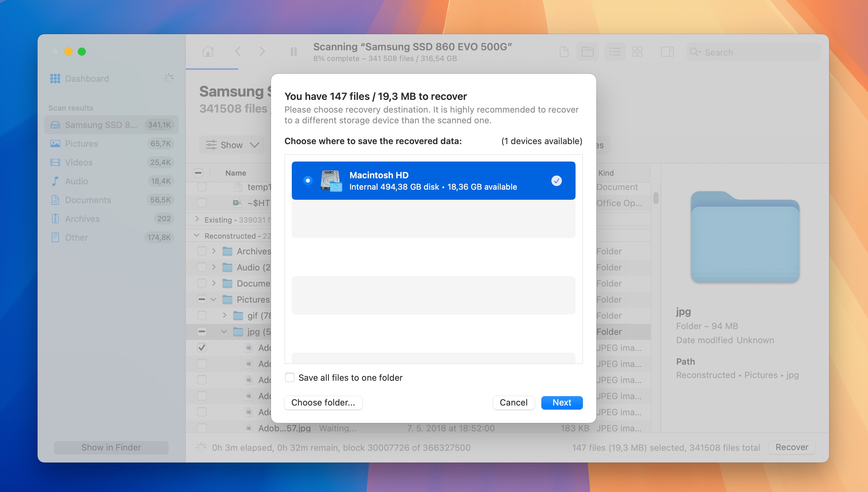Viewport: 868px width, 492px height.
Task: Select Samsung SSD scan result
Action: click(111, 125)
